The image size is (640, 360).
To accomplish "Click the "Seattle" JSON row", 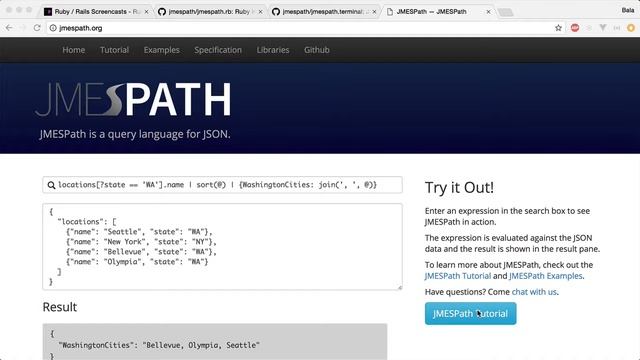I will [139, 232].
